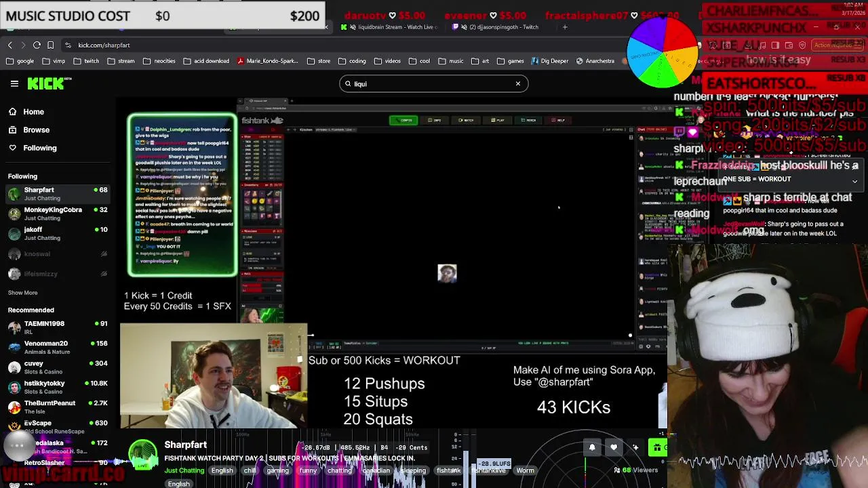Image resolution: width=868 pixels, height=488 pixels.
Task: Unmute the djjasonspinsgoth Twitch tab speaker icon
Action: click(464, 27)
